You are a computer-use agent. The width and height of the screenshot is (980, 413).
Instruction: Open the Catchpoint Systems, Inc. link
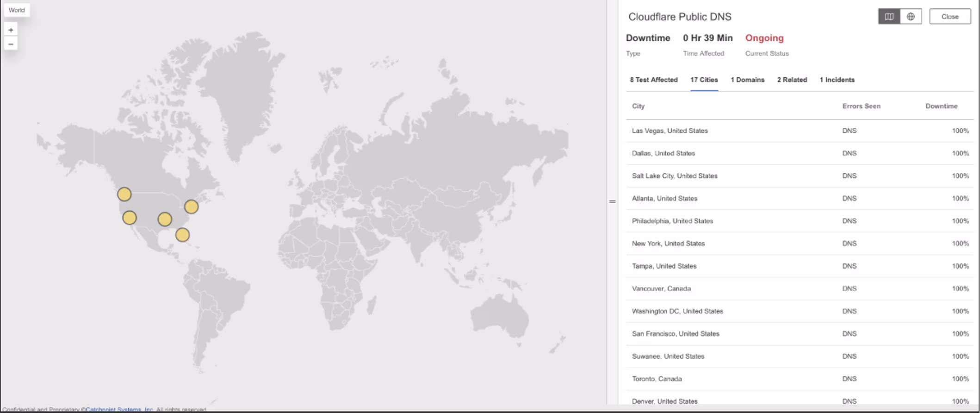(x=119, y=409)
